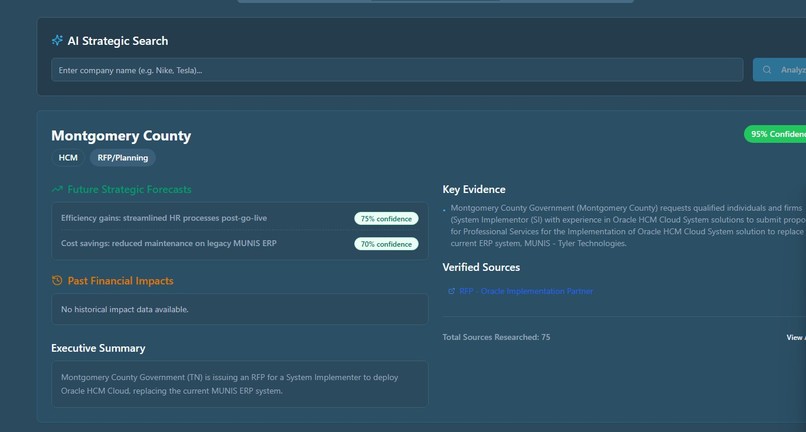The width and height of the screenshot is (806, 432).
Task: Click the AI Strategic Search title
Action: 118,41
